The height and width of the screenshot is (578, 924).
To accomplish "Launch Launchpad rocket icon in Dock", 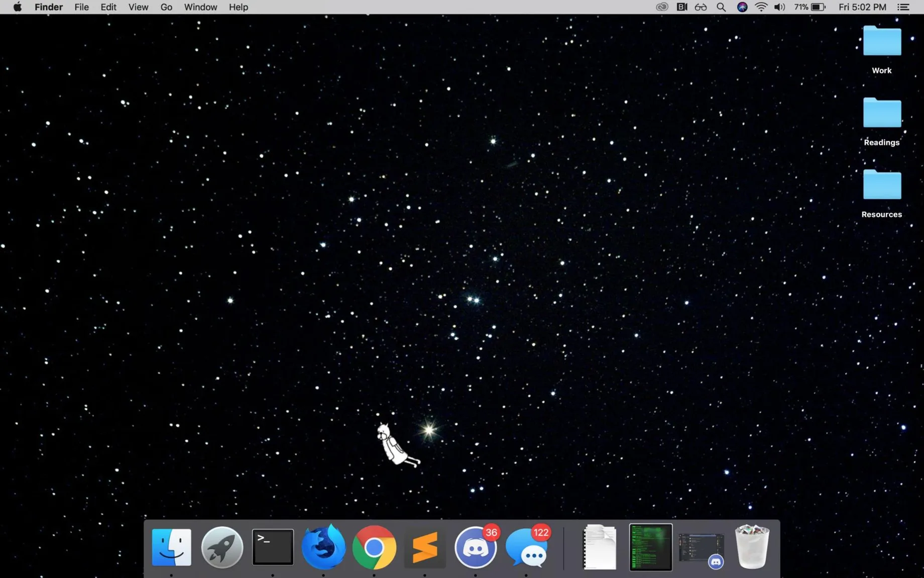I will (222, 547).
